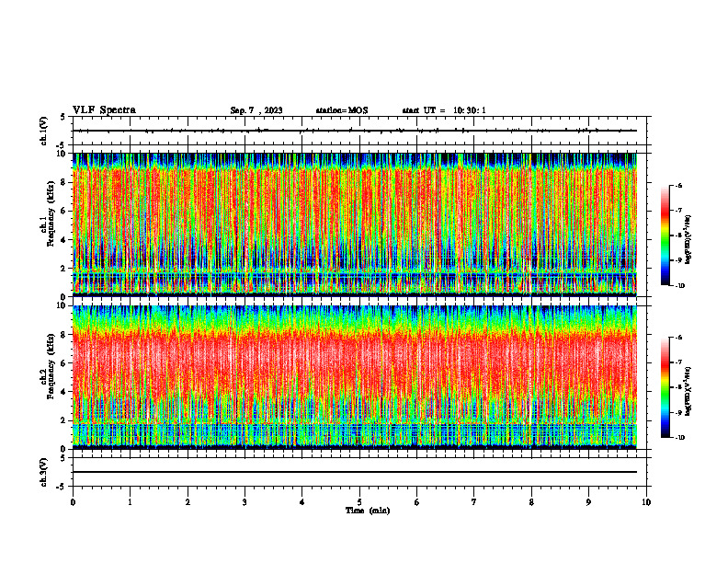Click the x-axis tick label "2"
The width and height of the screenshot is (728, 563).
tap(188, 502)
